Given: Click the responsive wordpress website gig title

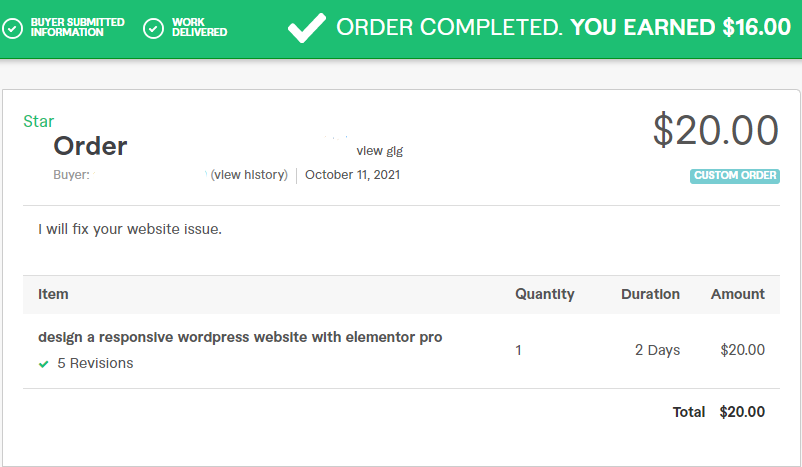Looking at the screenshot, I should point(240,337).
